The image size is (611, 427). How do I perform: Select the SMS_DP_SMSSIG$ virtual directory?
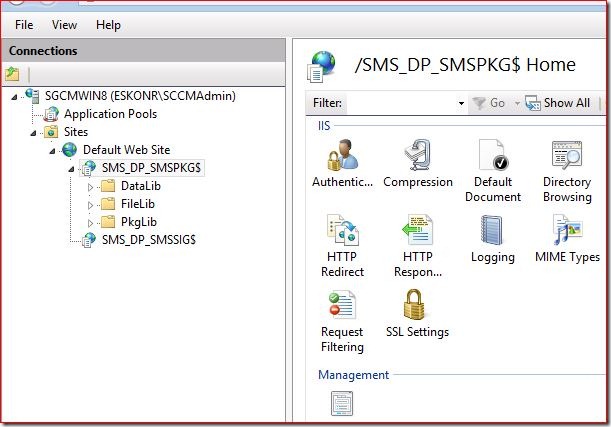pyautogui.click(x=148, y=239)
